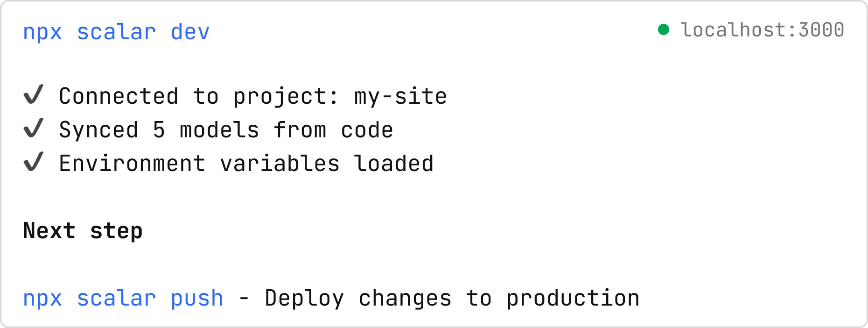Click the green status dot indicator
868x328 pixels.
(663, 30)
